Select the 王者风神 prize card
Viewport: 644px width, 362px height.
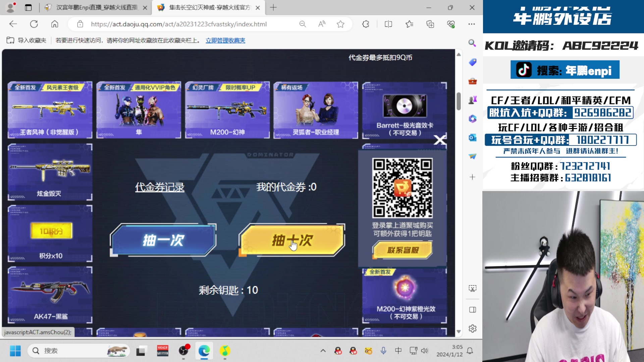[50, 110]
